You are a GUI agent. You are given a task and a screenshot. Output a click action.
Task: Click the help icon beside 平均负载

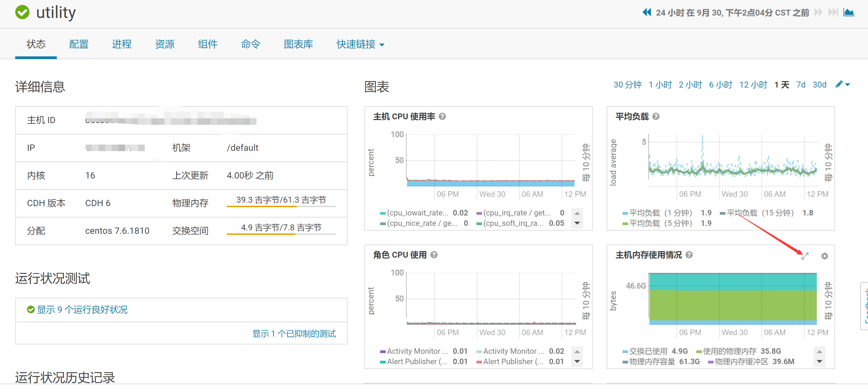point(656,117)
